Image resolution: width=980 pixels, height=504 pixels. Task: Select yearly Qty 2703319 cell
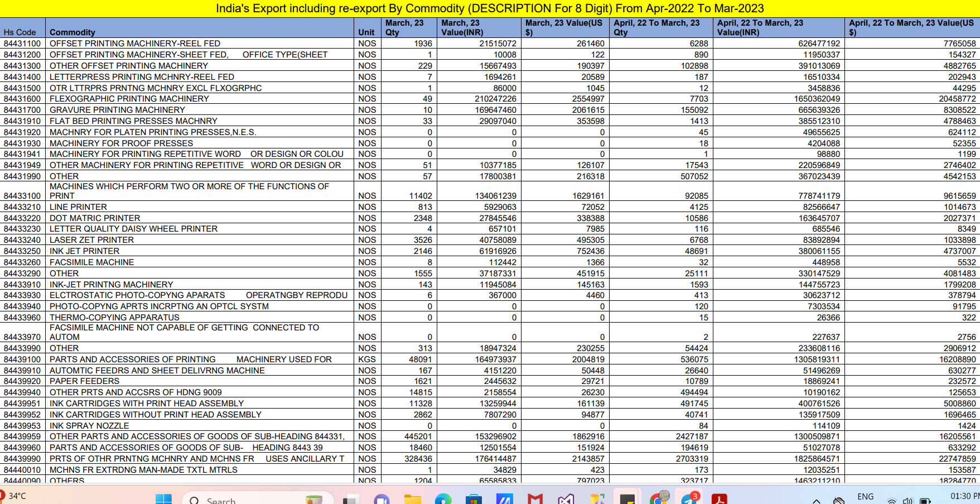[662, 459]
